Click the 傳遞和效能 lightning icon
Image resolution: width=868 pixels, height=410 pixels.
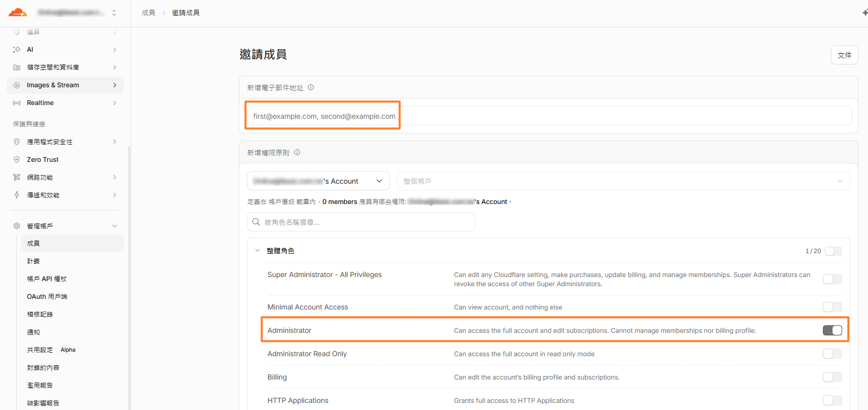[x=17, y=195]
